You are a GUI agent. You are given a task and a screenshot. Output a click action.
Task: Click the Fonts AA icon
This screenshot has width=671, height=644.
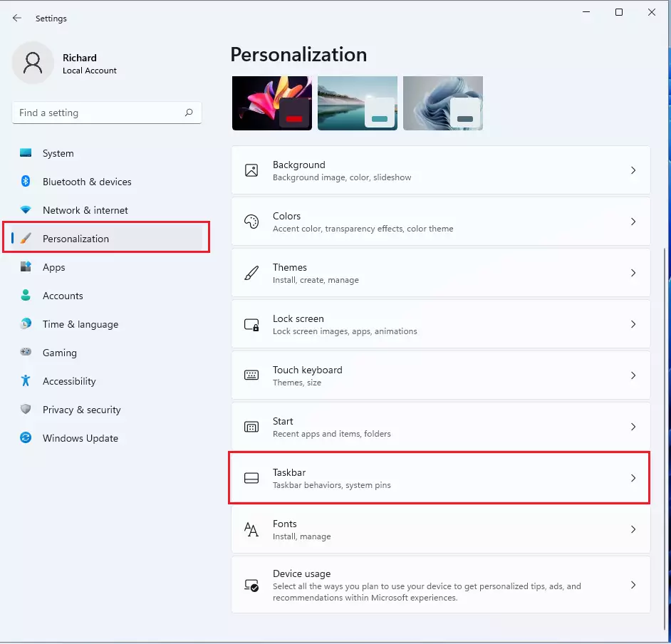(251, 529)
